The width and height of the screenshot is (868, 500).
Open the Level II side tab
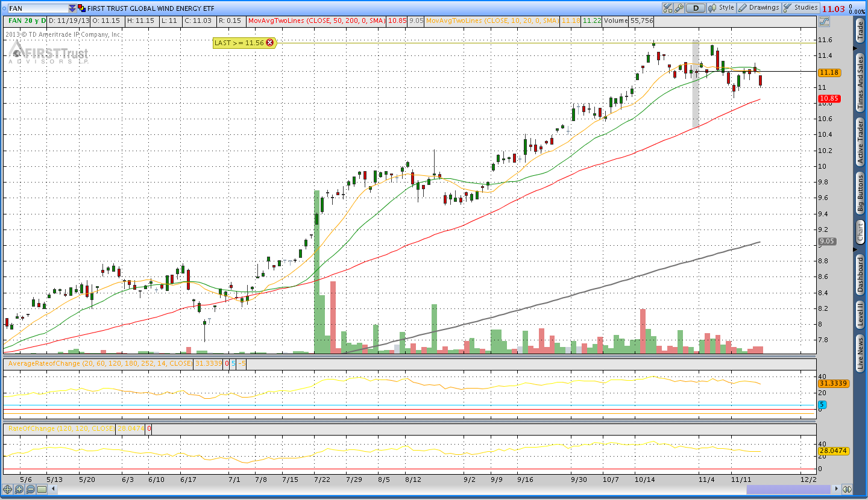tap(860, 315)
